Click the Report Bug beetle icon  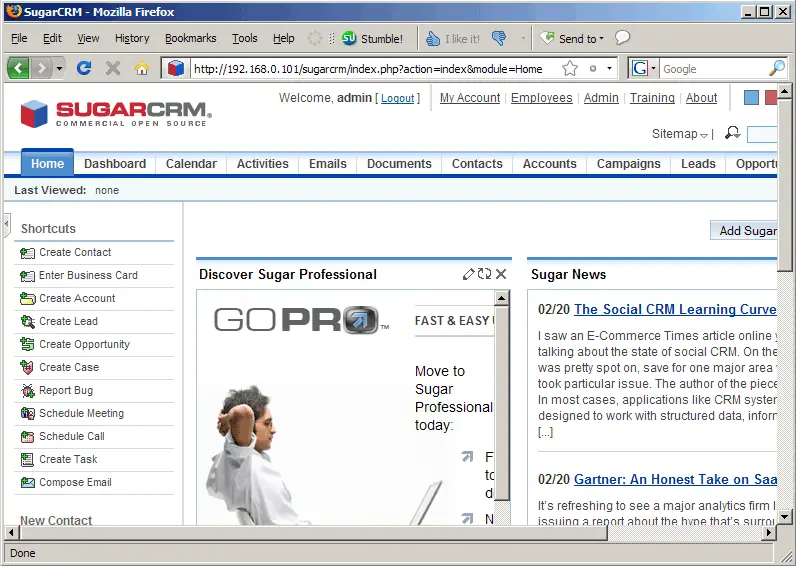point(27,390)
